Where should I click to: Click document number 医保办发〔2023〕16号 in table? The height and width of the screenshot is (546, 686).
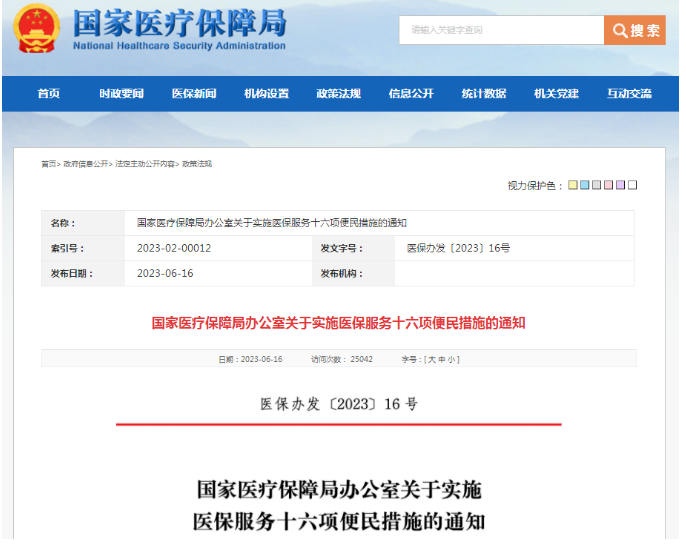coord(458,248)
